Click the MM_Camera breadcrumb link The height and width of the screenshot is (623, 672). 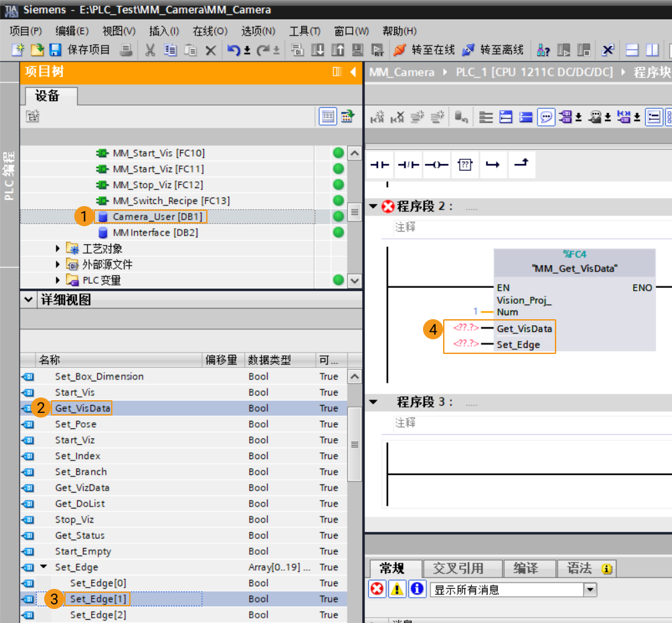tap(402, 72)
